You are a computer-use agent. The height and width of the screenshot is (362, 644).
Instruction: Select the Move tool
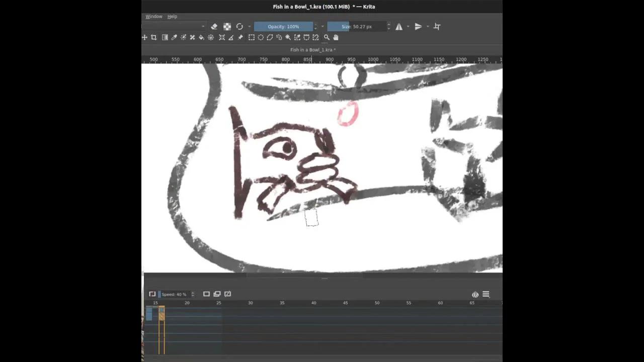pos(144,37)
